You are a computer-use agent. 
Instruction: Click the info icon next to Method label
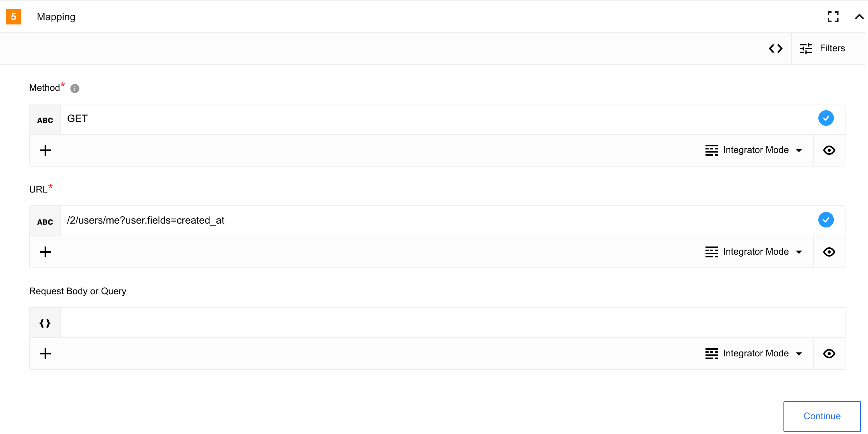coord(74,88)
